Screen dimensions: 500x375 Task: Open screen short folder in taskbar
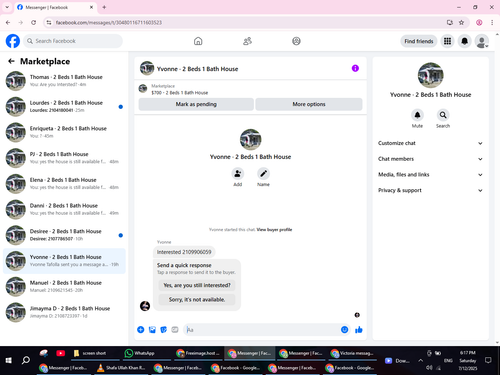[x=95, y=353]
